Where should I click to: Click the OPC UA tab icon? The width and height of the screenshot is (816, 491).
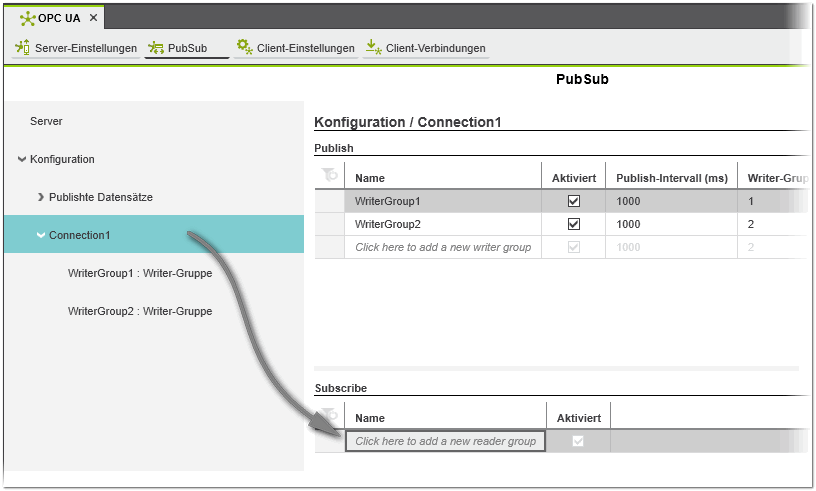click(27, 18)
